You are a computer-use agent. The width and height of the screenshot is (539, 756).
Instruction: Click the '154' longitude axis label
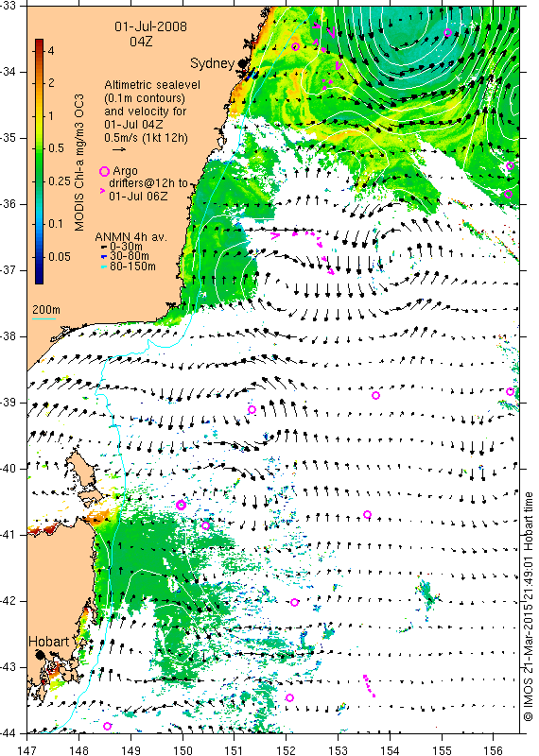click(x=390, y=750)
